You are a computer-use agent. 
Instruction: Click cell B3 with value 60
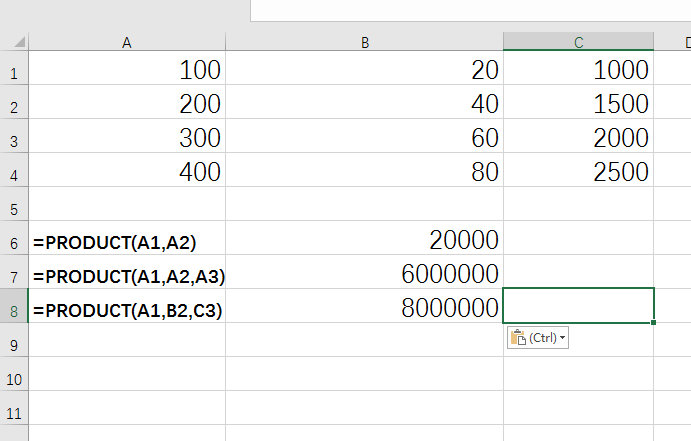[x=364, y=136]
